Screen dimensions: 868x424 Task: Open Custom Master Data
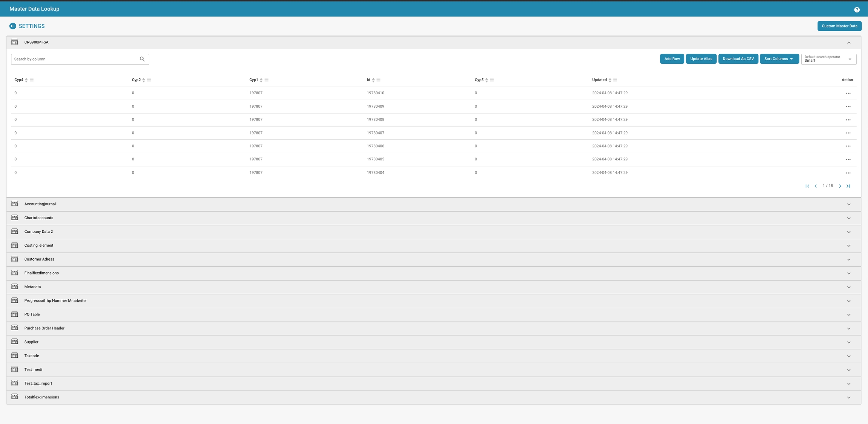tap(839, 26)
